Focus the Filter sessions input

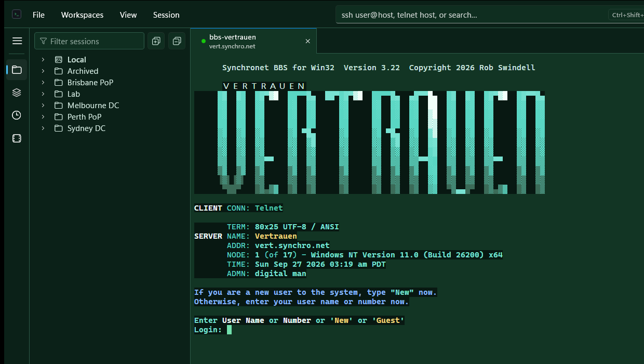(x=89, y=41)
